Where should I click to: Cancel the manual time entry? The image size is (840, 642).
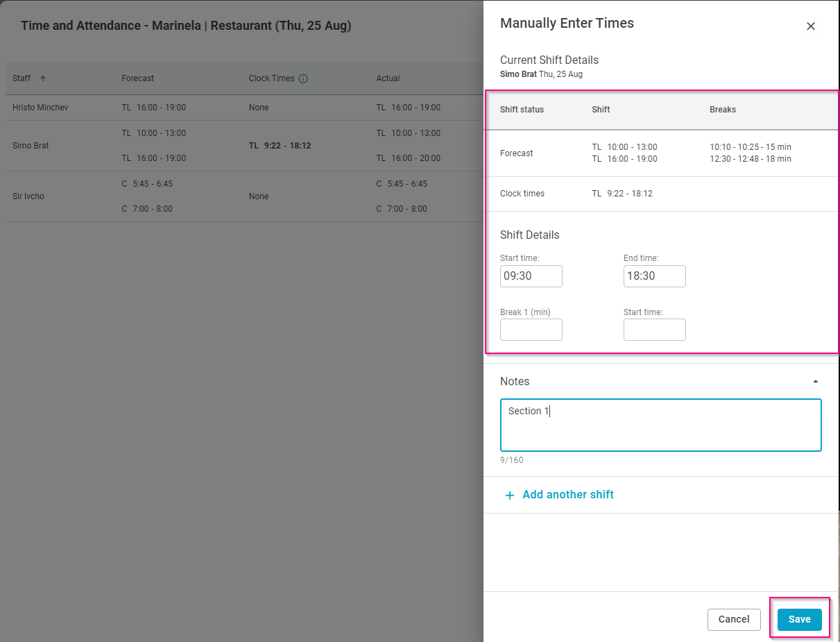point(734,619)
